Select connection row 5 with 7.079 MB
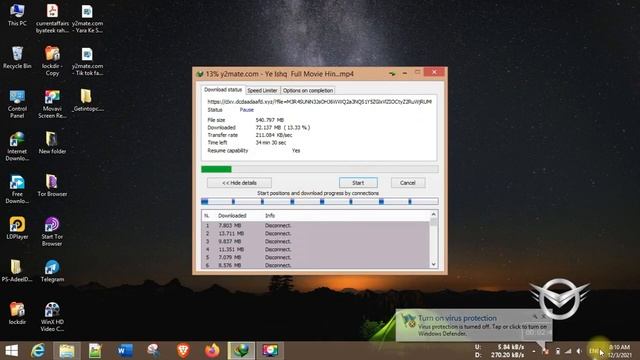640x360 pixels. point(315,257)
